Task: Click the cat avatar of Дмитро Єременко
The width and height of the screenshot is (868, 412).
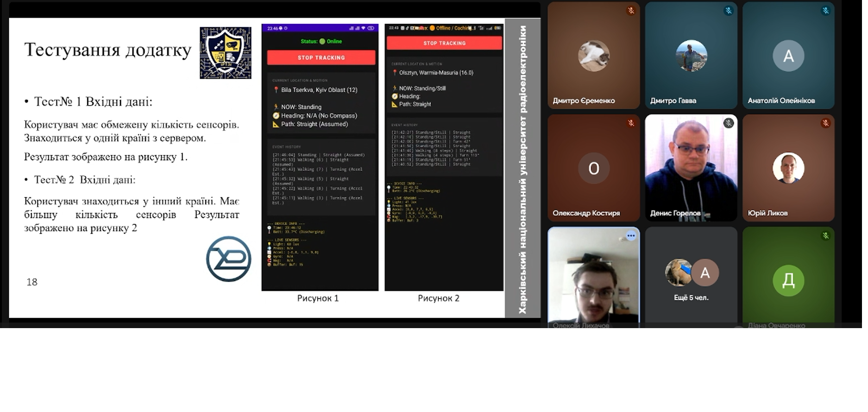Action: pos(594,56)
